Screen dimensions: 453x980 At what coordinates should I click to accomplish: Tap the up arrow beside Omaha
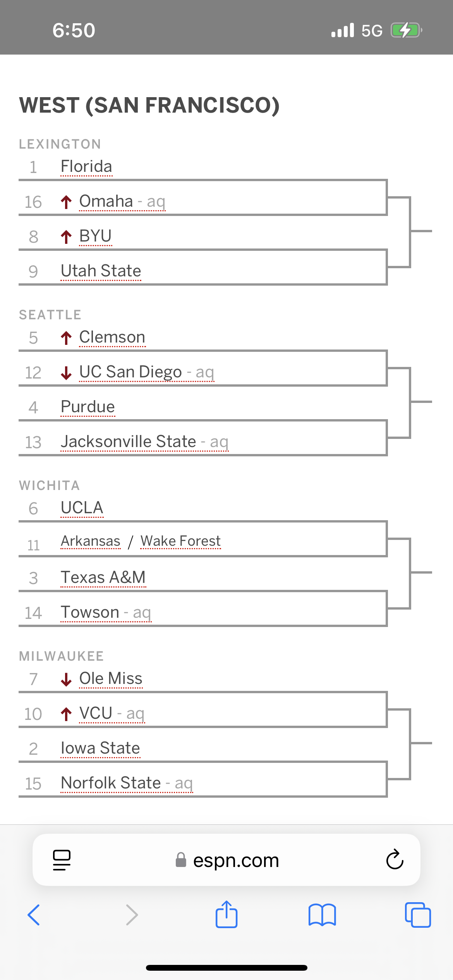click(66, 202)
